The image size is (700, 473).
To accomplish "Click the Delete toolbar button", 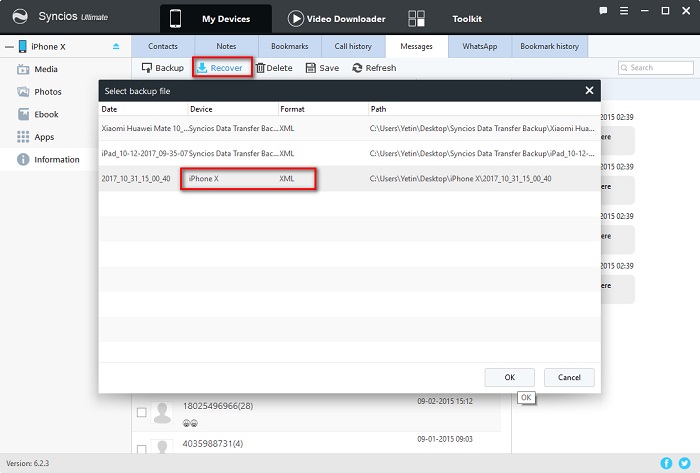I will (x=274, y=68).
